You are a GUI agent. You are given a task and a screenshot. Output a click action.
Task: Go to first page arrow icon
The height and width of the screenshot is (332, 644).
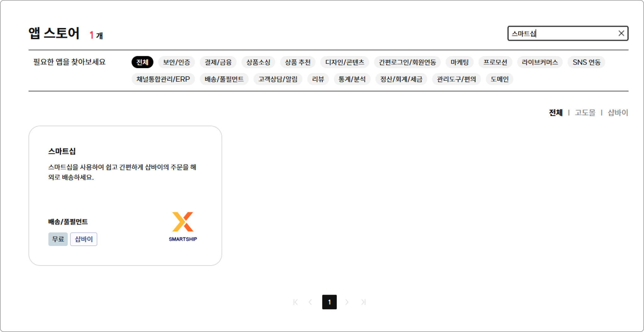(296, 302)
